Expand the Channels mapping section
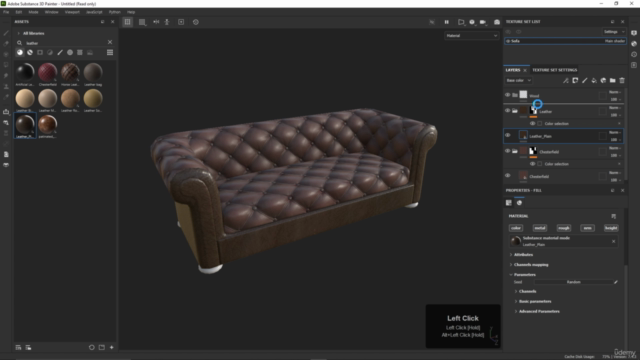This screenshot has width=640, height=360. pyautogui.click(x=511, y=264)
